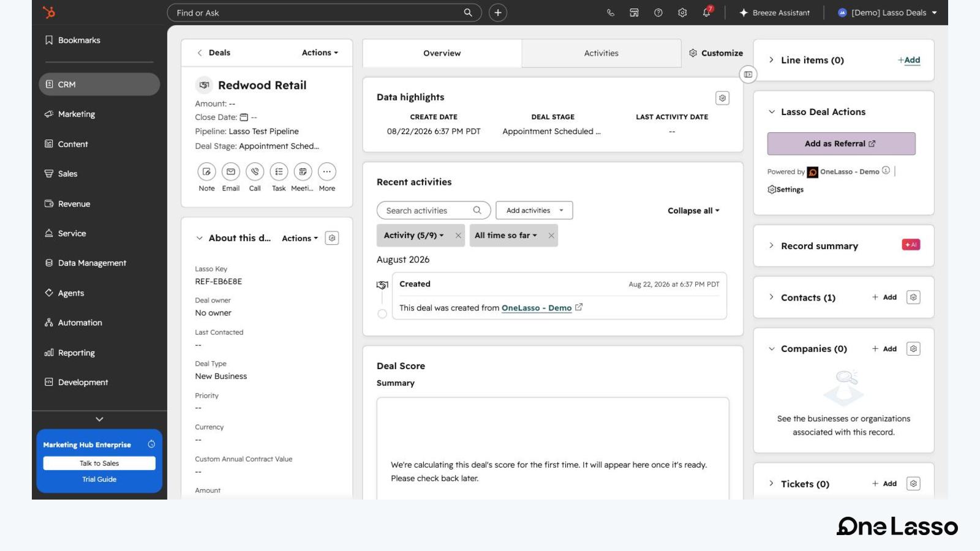The image size is (980, 551).
Task: Open Tickets card settings gear
Action: click(913, 484)
